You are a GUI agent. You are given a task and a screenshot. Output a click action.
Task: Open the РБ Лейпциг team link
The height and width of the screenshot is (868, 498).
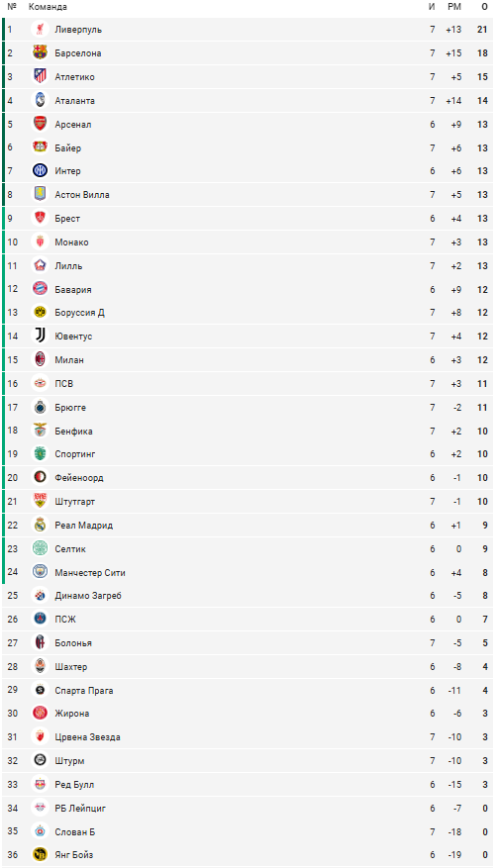(80, 809)
